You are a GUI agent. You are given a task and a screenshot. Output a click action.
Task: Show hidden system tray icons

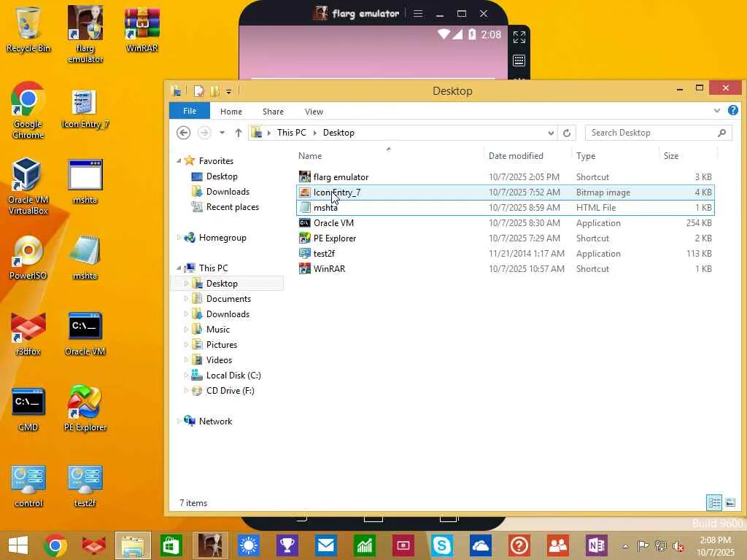[625, 546]
